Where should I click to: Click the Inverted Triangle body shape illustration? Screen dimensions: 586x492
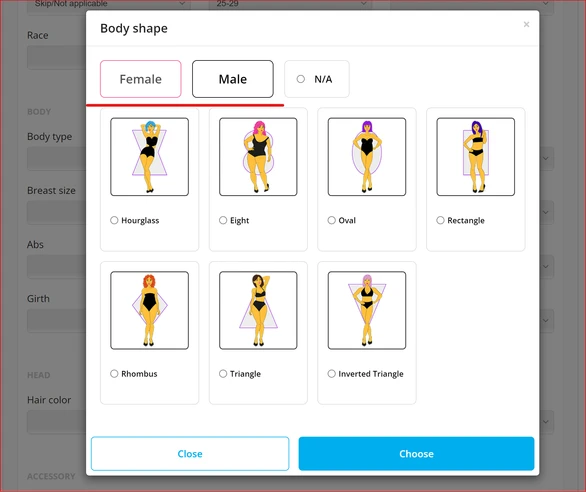point(367,310)
